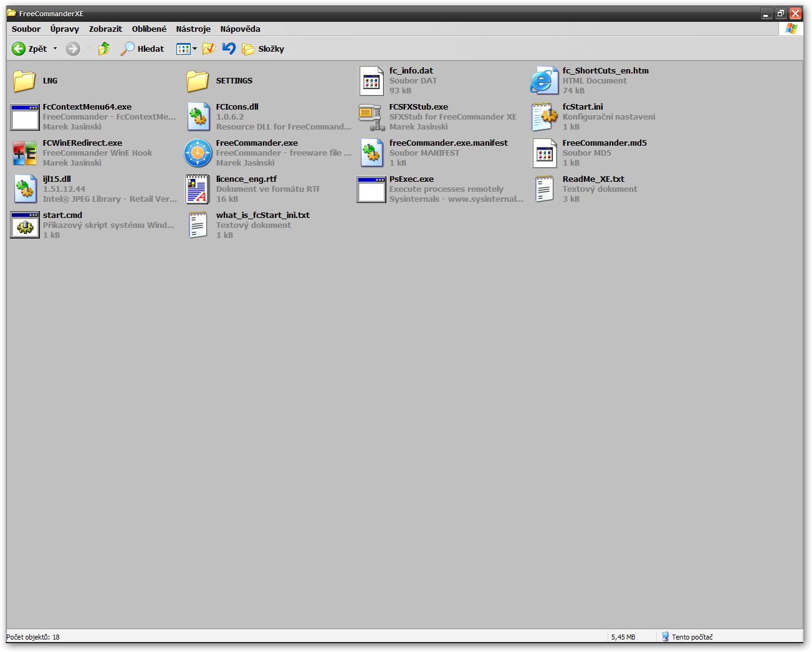Screen dimensions: 812x652
Task: Go back with the Zpět button
Action: click(x=29, y=49)
